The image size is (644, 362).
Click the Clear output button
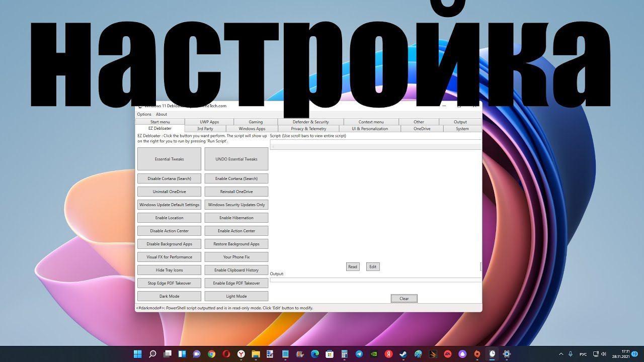coord(404,299)
